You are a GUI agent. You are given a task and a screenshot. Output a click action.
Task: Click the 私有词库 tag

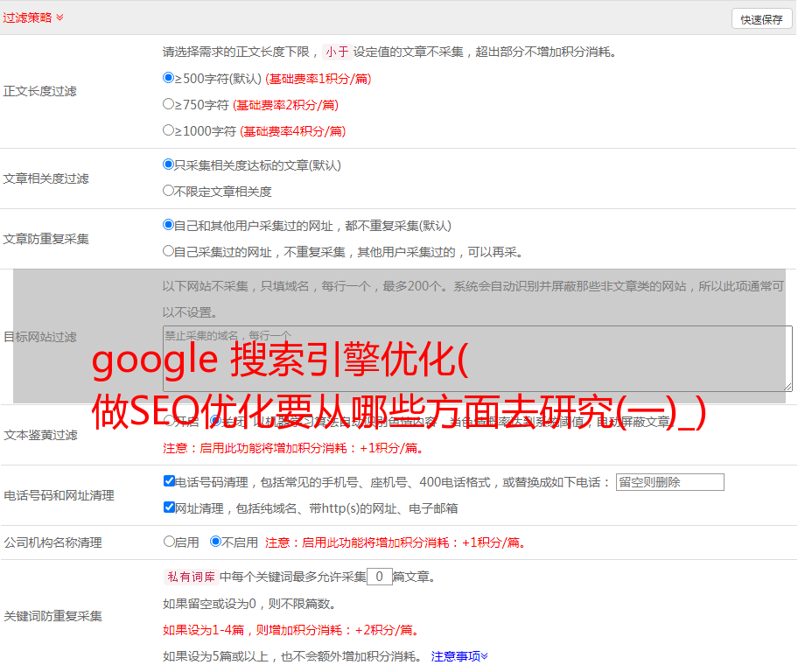[x=192, y=577]
